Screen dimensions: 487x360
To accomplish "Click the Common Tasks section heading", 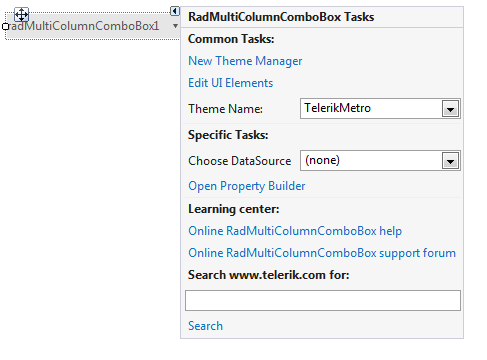I will click(x=231, y=39).
